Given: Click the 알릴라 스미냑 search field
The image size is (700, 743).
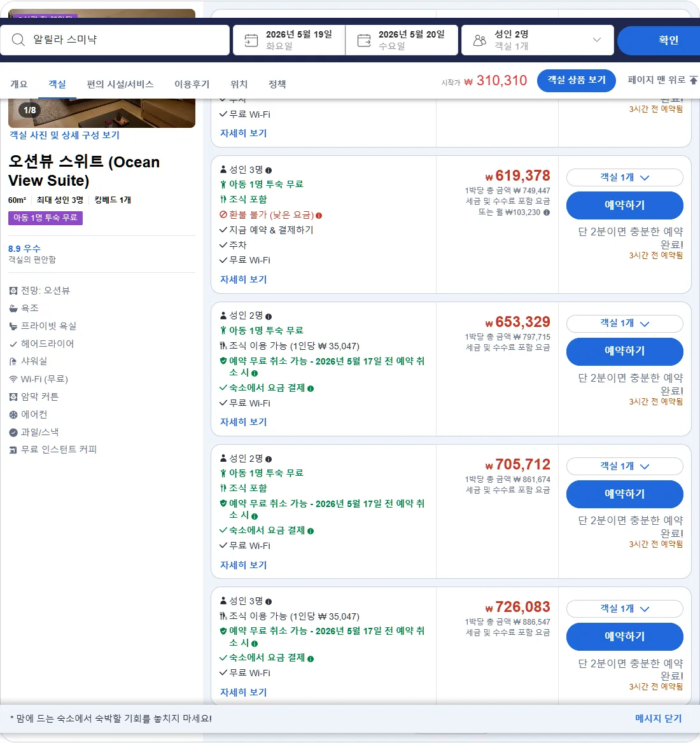Looking at the screenshot, I should [x=115, y=40].
